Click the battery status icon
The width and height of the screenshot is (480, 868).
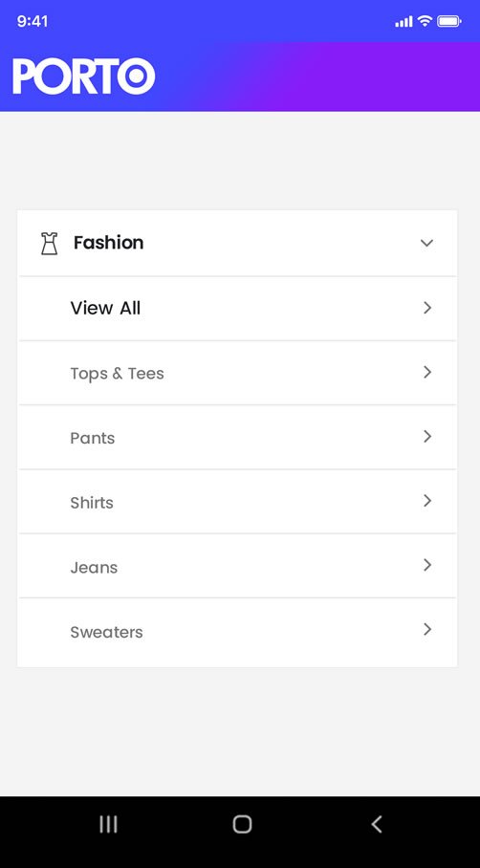pos(449,22)
